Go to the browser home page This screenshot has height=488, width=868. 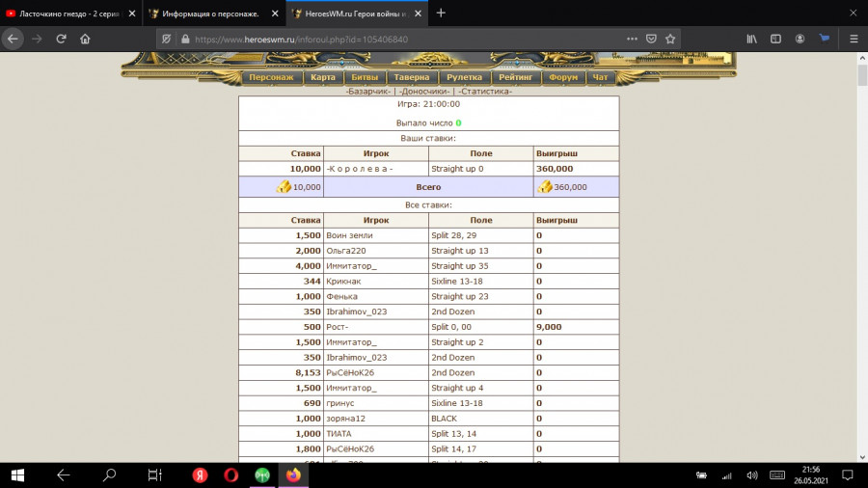(x=85, y=40)
